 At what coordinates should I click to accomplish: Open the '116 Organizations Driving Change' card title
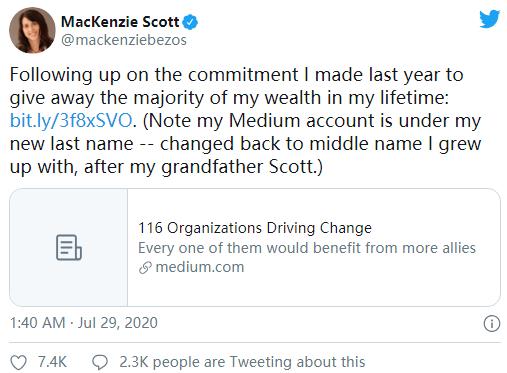pyautogui.click(x=255, y=228)
